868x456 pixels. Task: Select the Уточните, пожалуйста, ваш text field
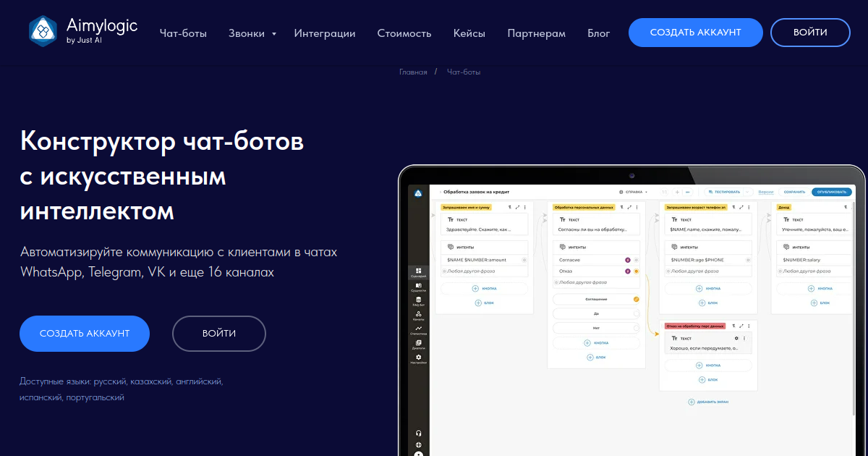814,229
